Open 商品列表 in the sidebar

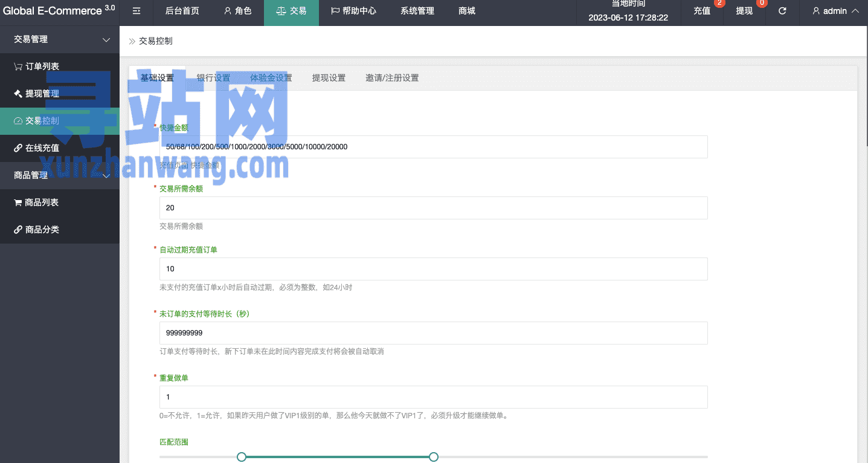click(x=42, y=202)
